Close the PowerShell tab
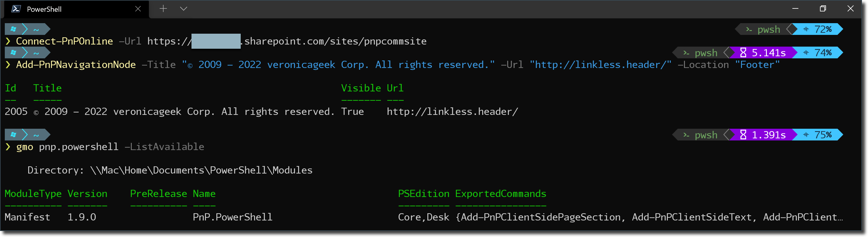 (138, 9)
